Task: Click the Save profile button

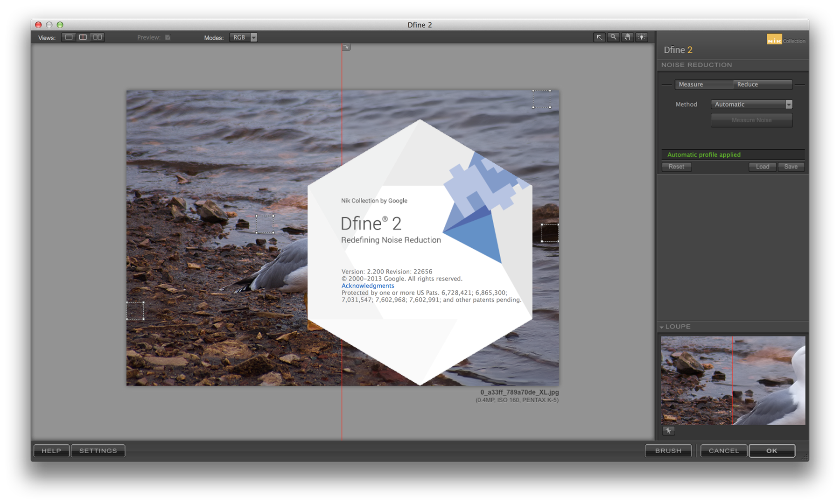Action: click(791, 167)
